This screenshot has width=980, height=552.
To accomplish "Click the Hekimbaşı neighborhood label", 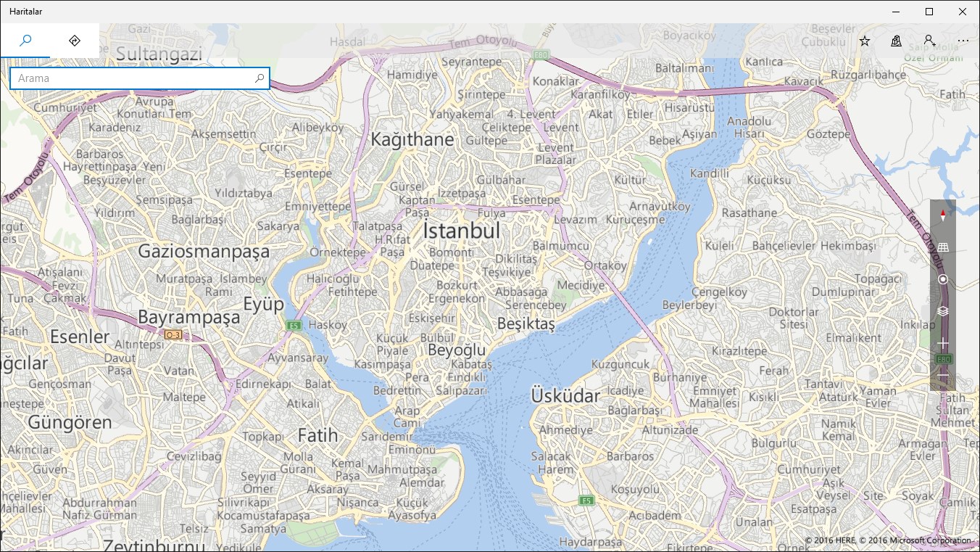I will click(848, 247).
